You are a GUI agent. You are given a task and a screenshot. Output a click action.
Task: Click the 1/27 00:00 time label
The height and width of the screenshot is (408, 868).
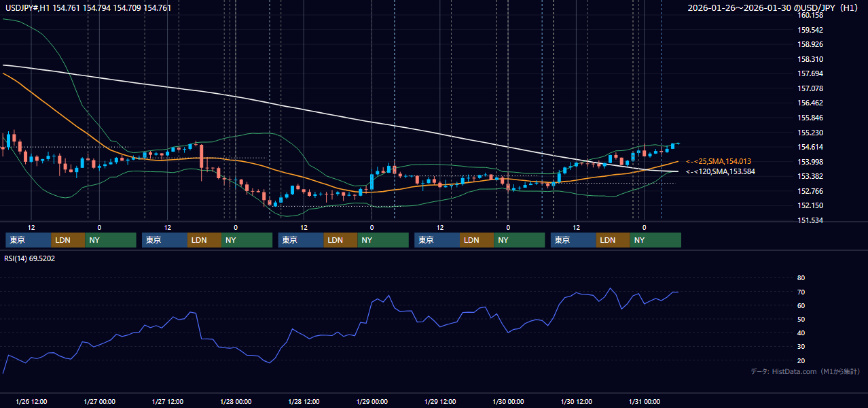[99, 401]
